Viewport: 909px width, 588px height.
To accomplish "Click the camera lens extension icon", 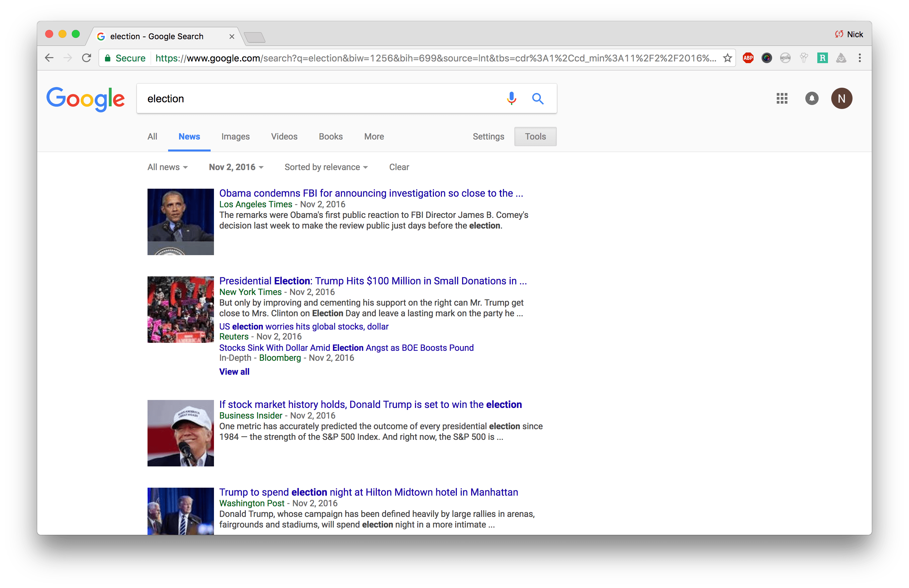I will pyautogui.click(x=766, y=58).
